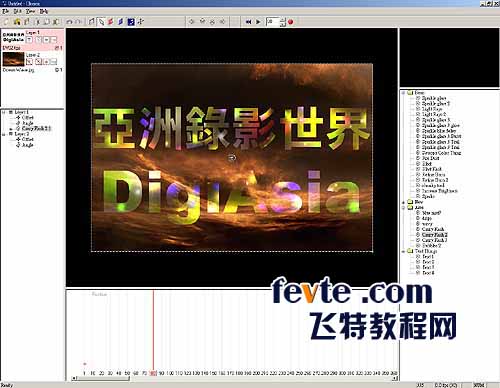The height and width of the screenshot is (388, 500).
Task: Click the Cut toolbar icon
Action: tap(37, 22)
